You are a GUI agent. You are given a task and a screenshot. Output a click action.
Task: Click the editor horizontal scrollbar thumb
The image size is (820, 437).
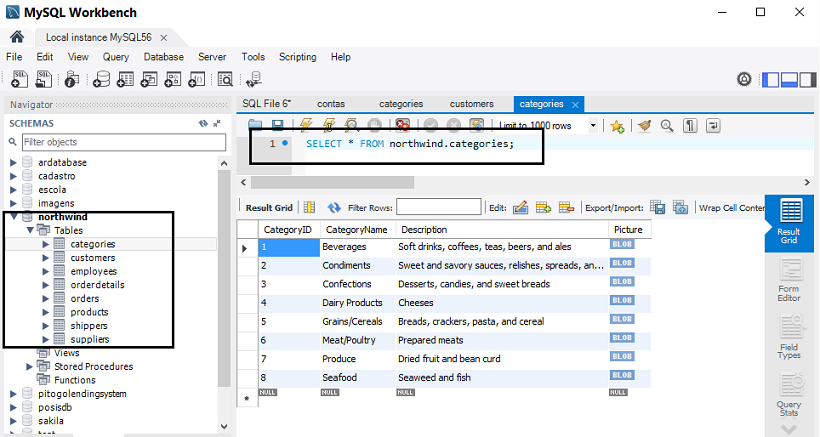coord(333,182)
